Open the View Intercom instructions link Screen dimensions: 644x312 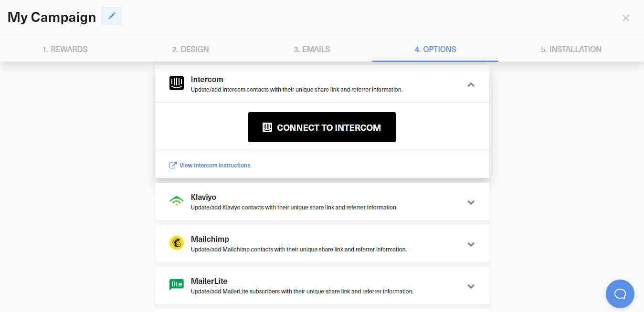point(214,165)
